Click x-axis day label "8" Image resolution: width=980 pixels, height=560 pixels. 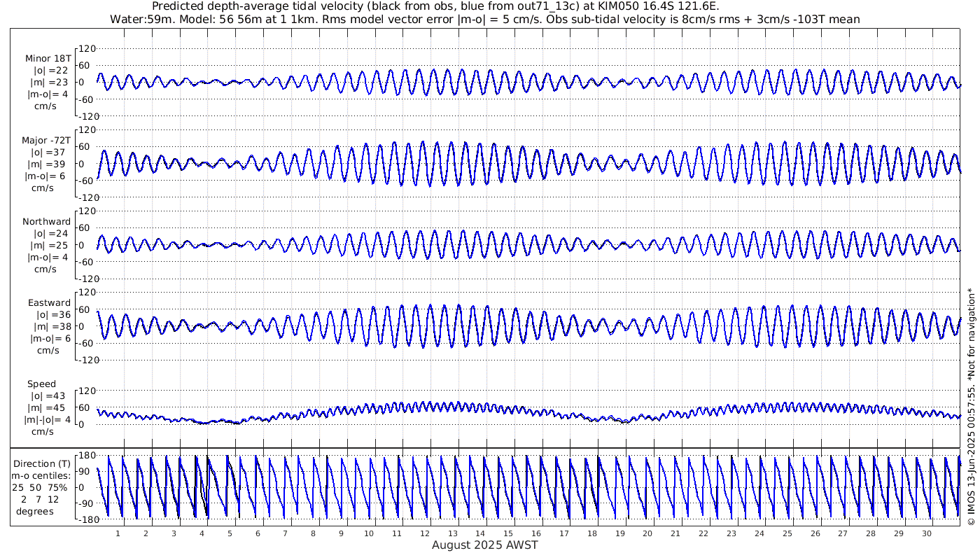coord(314,533)
